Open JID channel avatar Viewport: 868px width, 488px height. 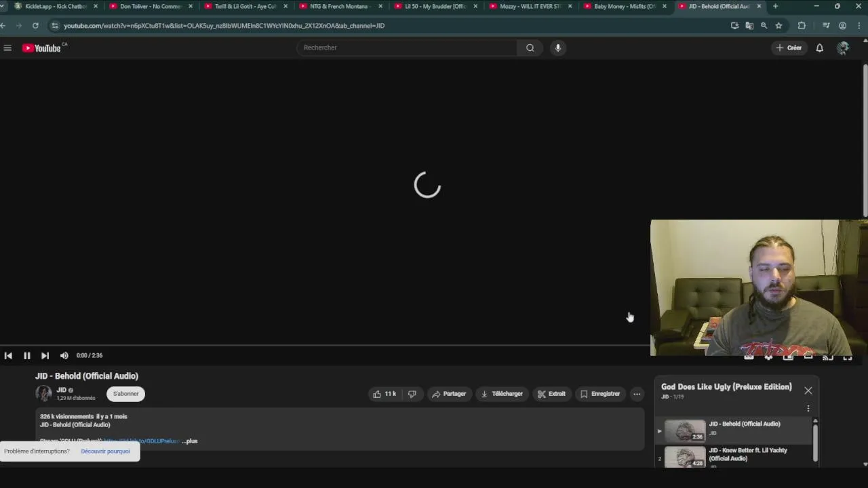coord(43,393)
